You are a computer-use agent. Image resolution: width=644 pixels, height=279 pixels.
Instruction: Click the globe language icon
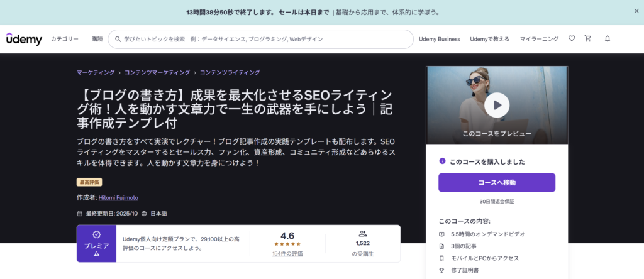click(x=144, y=214)
